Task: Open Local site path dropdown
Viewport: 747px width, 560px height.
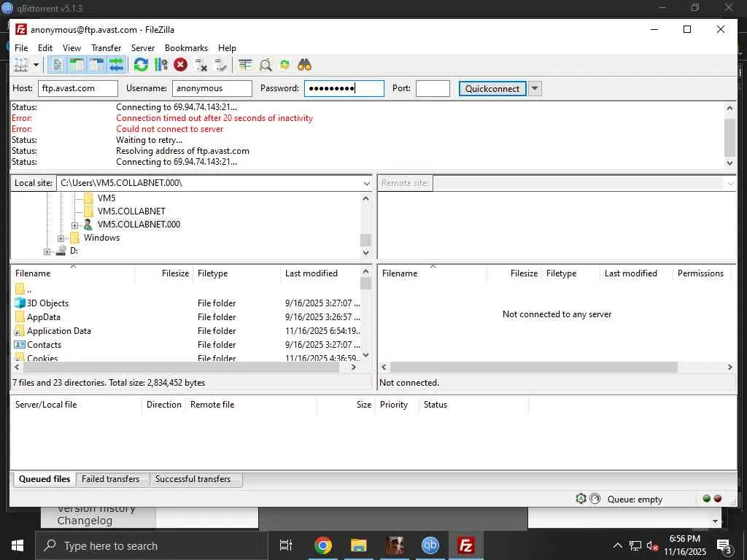Action: (366, 183)
